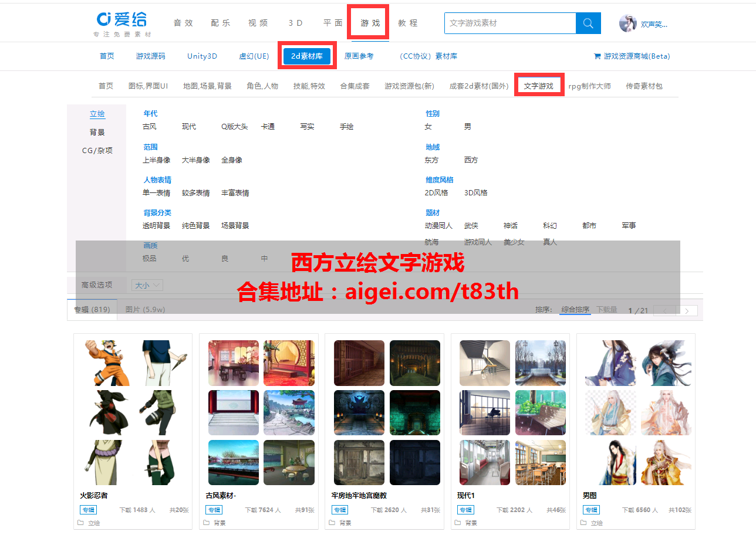Viewport: 756px width, 535px height.
Task: Select 背景 in the left sidebar
Action: (x=97, y=132)
